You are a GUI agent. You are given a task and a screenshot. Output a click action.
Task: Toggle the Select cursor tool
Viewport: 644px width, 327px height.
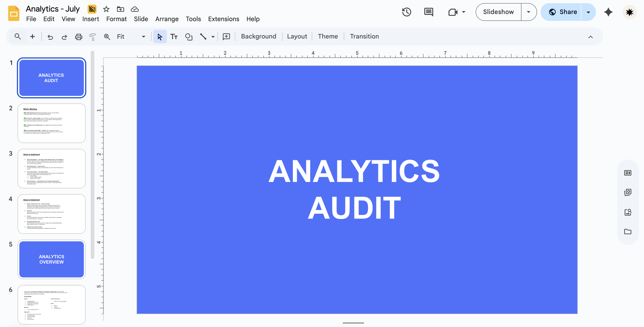[160, 37]
